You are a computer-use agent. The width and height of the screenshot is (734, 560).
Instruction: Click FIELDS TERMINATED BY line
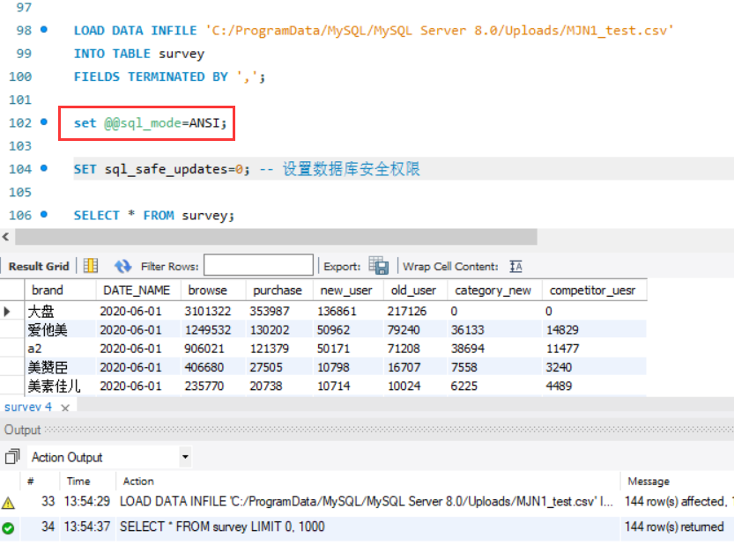169,77
